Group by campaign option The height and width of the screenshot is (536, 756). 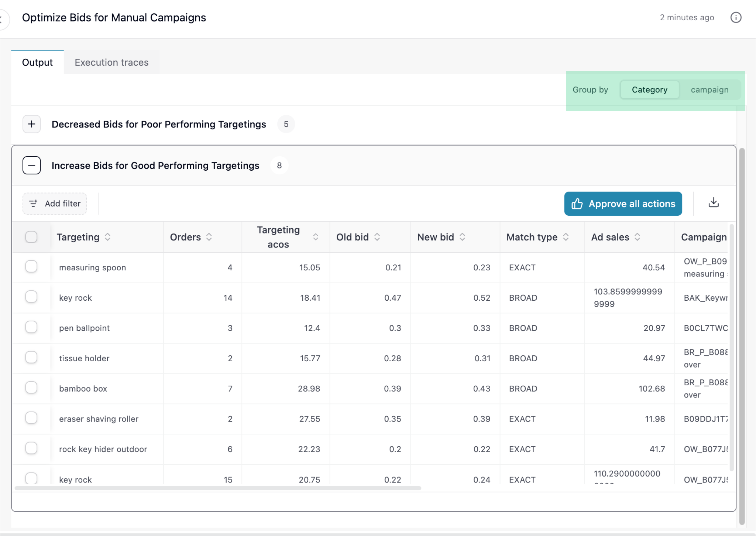(x=709, y=90)
